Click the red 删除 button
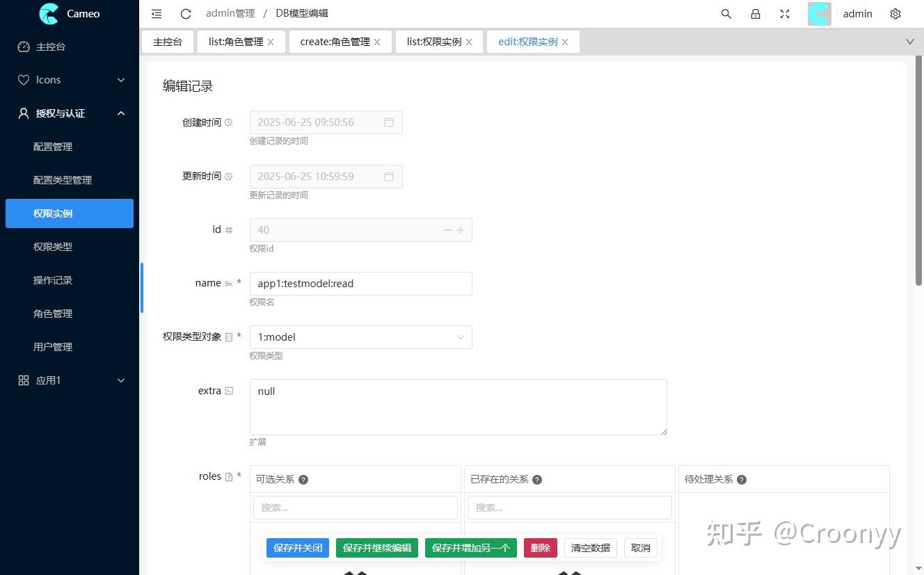The width and height of the screenshot is (924, 575). pos(540,548)
